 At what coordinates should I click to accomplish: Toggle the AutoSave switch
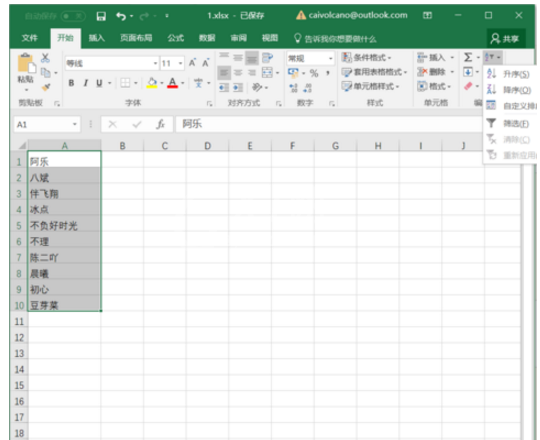pyautogui.click(x=73, y=16)
